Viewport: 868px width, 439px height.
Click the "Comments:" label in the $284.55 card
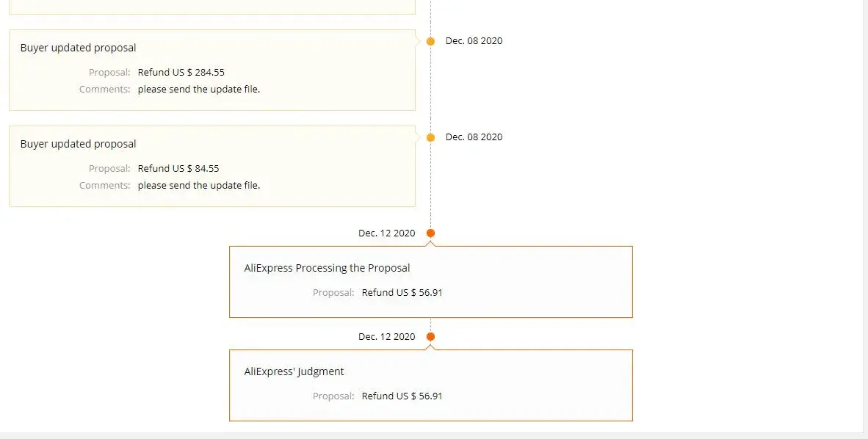point(104,90)
